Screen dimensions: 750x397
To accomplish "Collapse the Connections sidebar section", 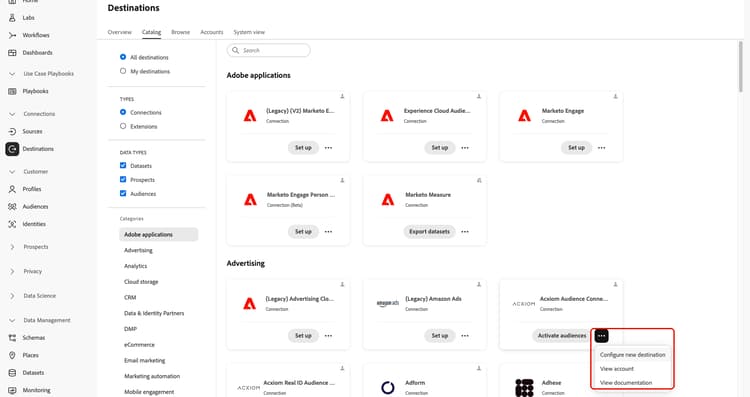I will tap(12, 114).
